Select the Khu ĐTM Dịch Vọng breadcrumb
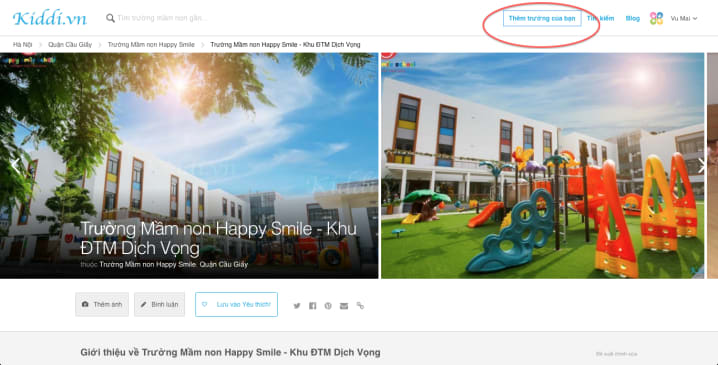 285,44
